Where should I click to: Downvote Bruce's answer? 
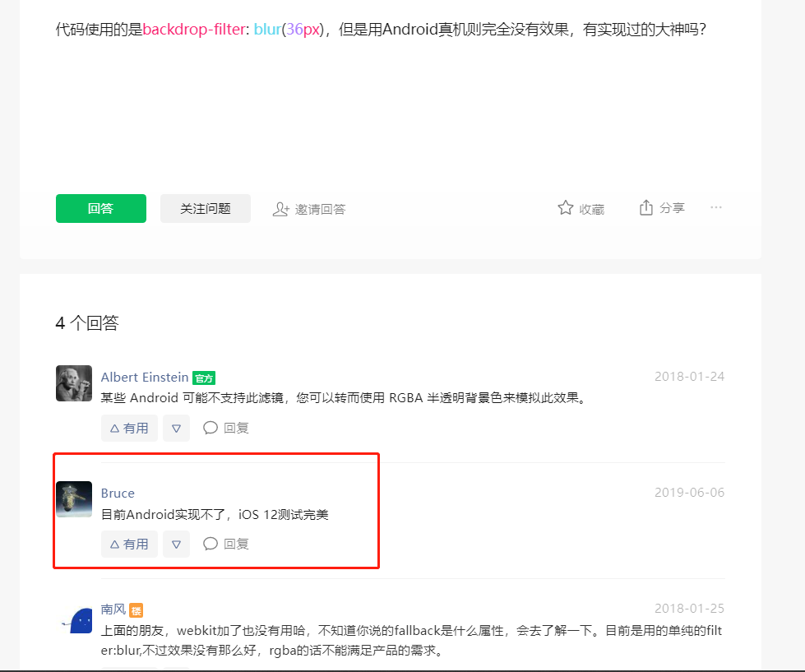[176, 545]
